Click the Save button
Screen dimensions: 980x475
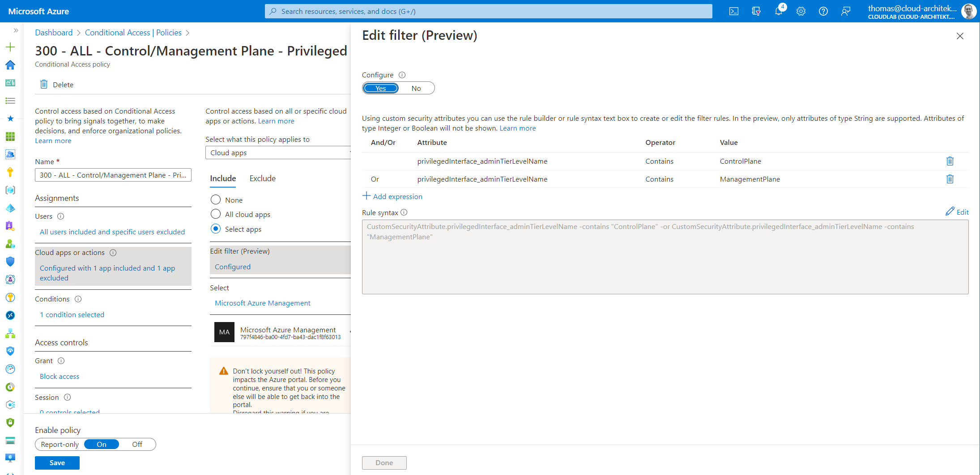coord(57,462)
